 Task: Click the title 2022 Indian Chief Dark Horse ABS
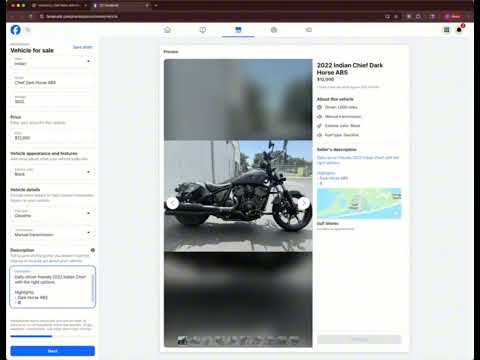[350, 69]
